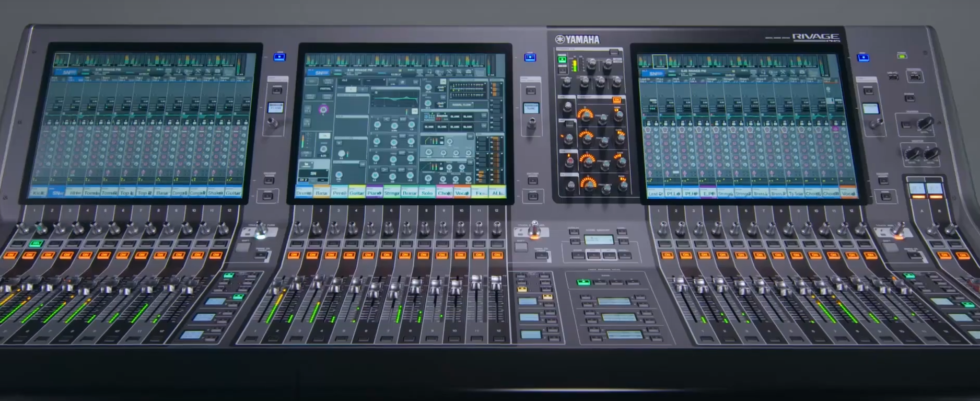
Task: Select the Kick channel on the left screen
Action: pyautogui.click(x=39, y=193)
